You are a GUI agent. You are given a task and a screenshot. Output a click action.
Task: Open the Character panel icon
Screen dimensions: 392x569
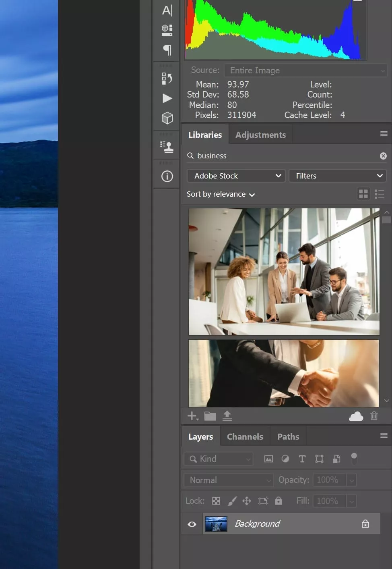[x=167, y=10]
